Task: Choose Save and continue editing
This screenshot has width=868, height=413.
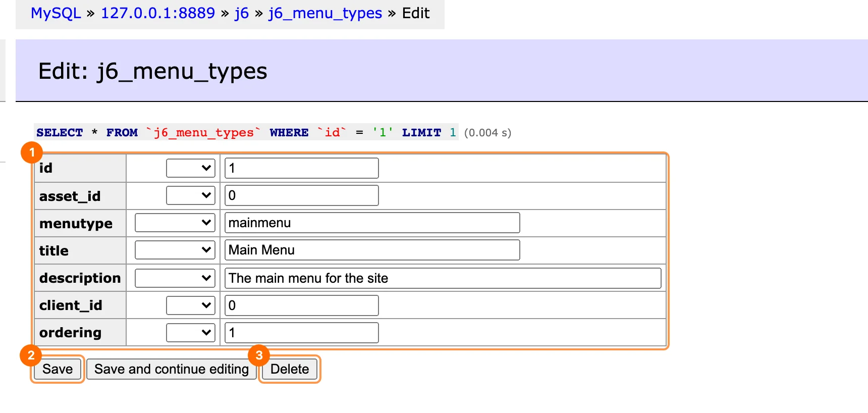Action: 172,369
